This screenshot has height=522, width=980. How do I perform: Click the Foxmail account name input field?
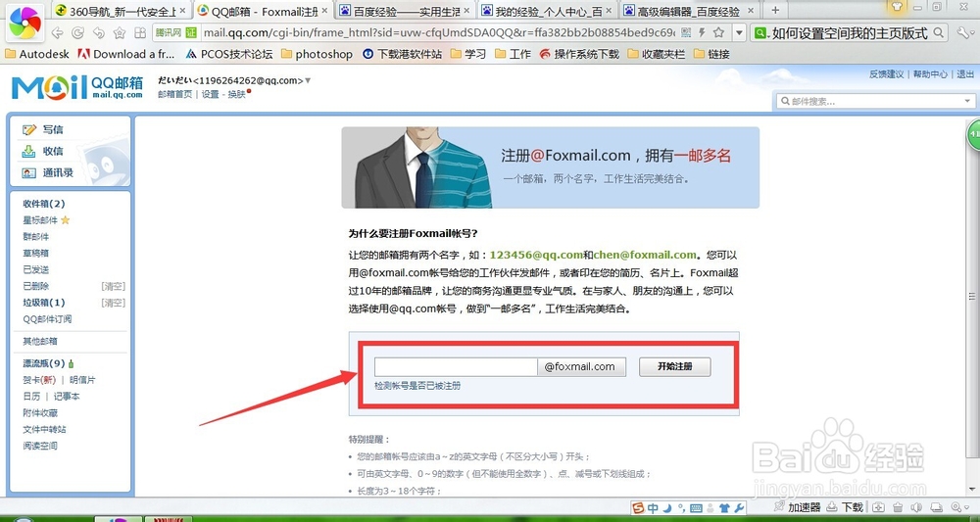coord(456,367)
